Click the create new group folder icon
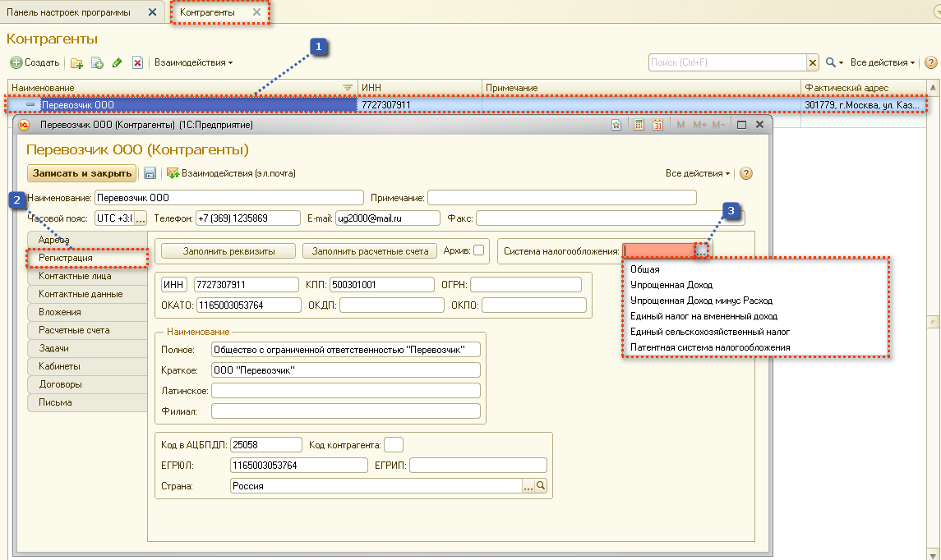This screenshot has height=560, width=941. click(77, 62)
